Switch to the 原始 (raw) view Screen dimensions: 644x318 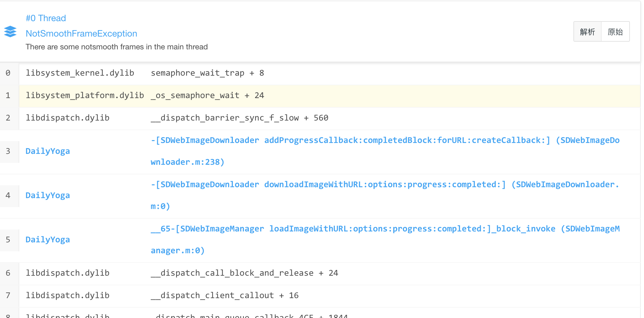(x=615, y=32)
